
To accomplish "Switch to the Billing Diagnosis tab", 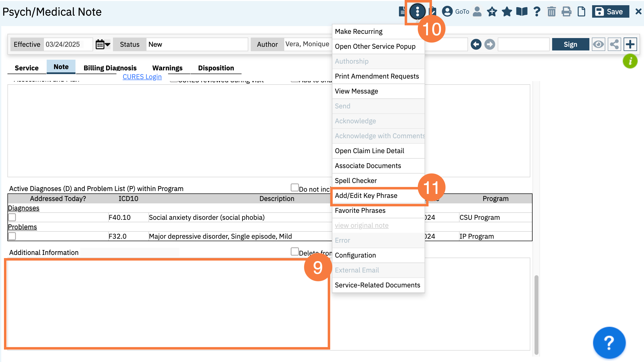I will tap(110, 68).
